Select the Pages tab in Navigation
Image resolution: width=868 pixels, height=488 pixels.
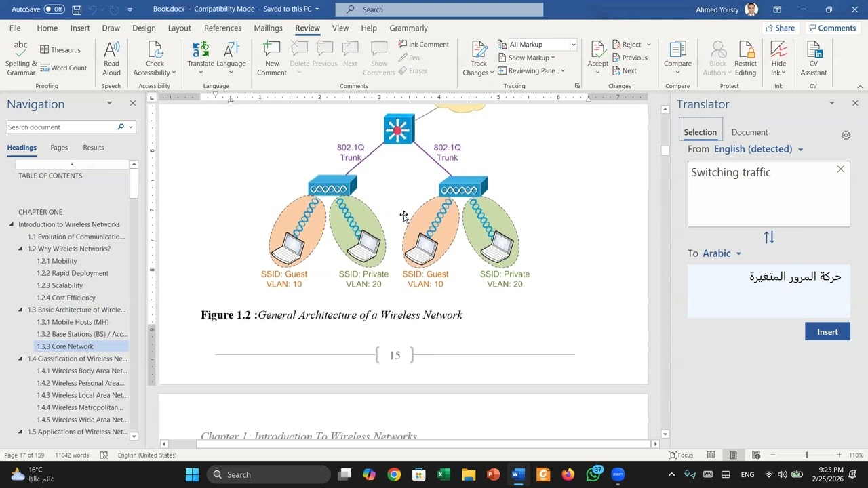(59, 148)
